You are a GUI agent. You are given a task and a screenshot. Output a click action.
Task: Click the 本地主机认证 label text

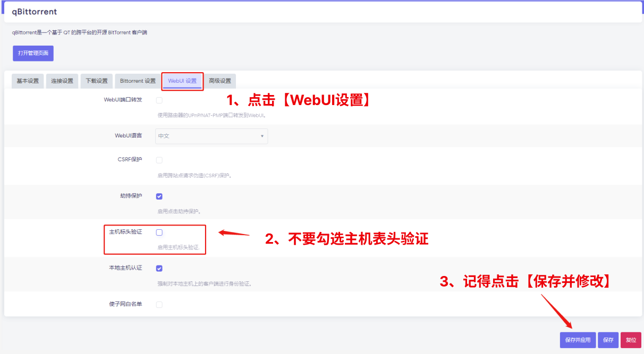pyautogui.click(x=126, y=268)
